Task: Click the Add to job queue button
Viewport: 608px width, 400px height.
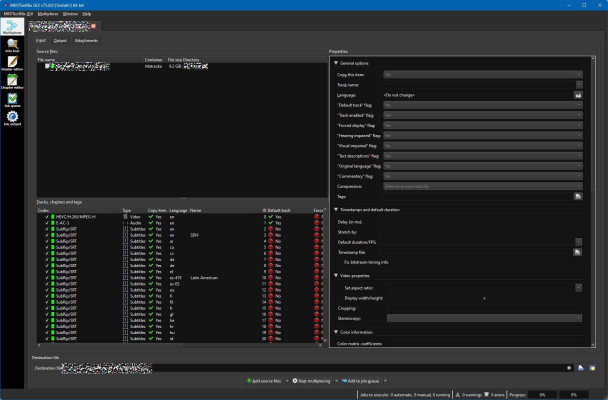Action: [x=361, y=381]
